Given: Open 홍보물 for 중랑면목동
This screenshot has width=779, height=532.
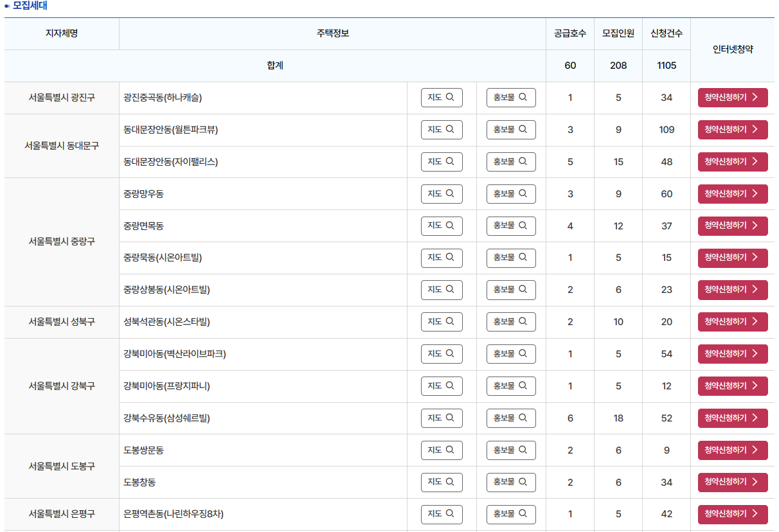Looking at the screenshot, I should click(511, 226).
